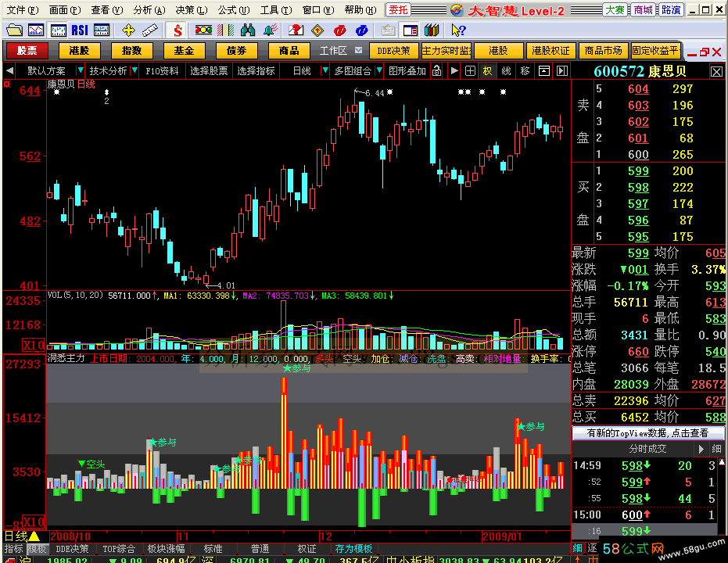728x563 pixels.
Task: Click the play arrow icon in chart toolbar
Action: pyautogui.click(x=454, y=71)
